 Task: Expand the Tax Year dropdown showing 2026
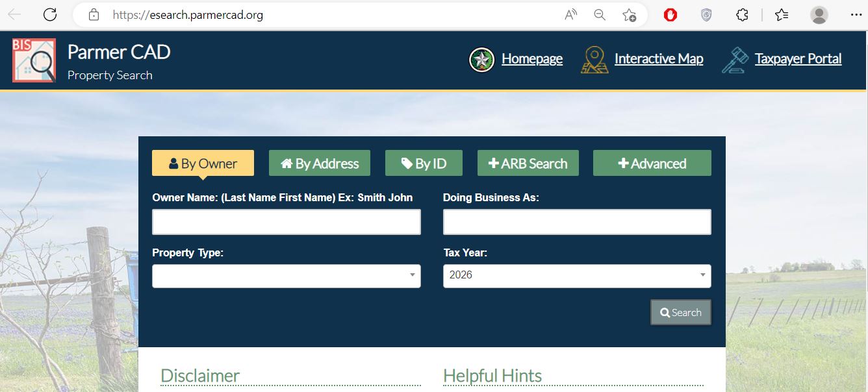(576, 276)
